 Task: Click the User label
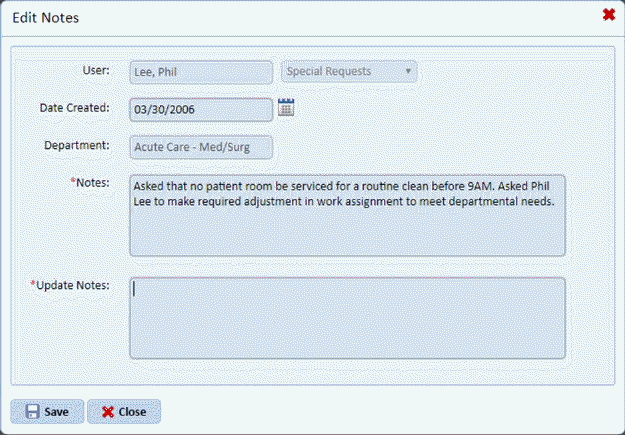95,71
